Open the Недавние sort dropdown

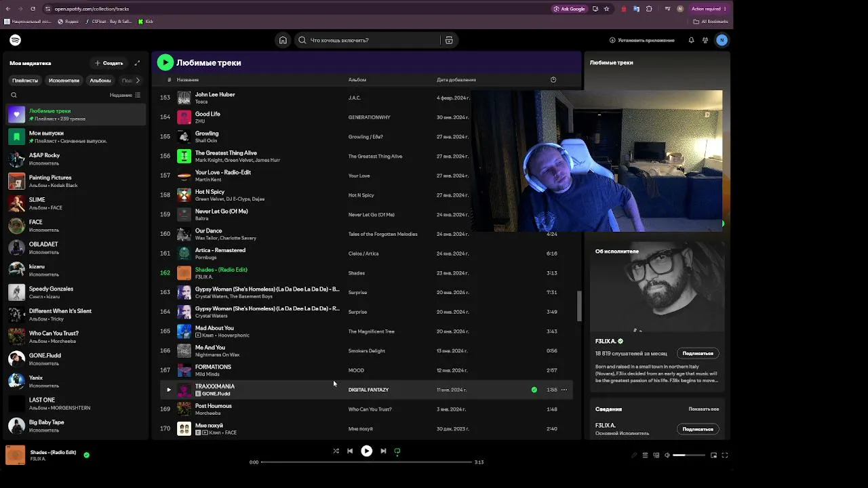tap(125, 95)
